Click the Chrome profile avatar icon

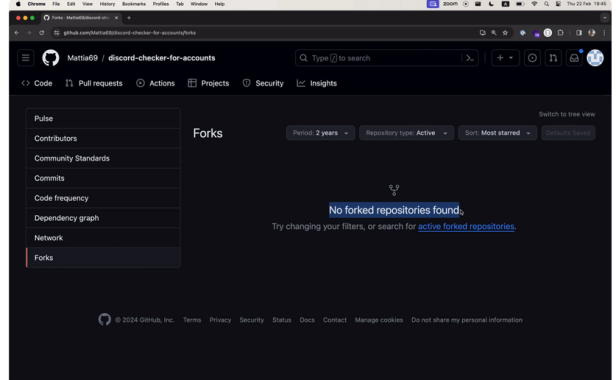click(x=592, y=33)
